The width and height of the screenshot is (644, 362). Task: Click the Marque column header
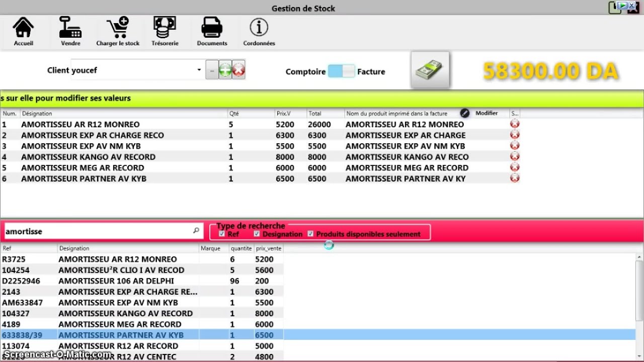(x=214, y=248)
